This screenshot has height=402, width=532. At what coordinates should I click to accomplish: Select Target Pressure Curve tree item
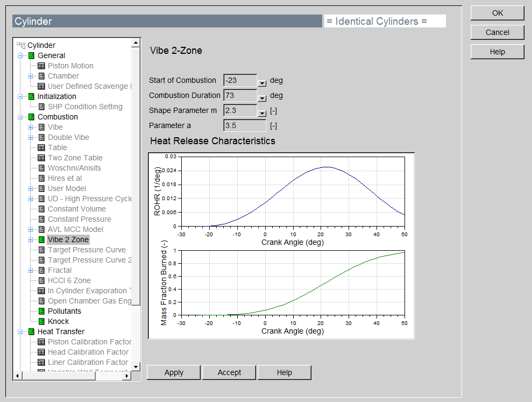tap(87, 250)
